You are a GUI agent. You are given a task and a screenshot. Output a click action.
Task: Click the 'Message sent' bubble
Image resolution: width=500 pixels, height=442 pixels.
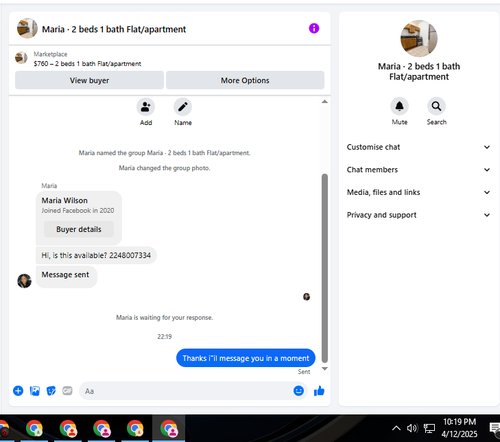click(x=66, y=276)
